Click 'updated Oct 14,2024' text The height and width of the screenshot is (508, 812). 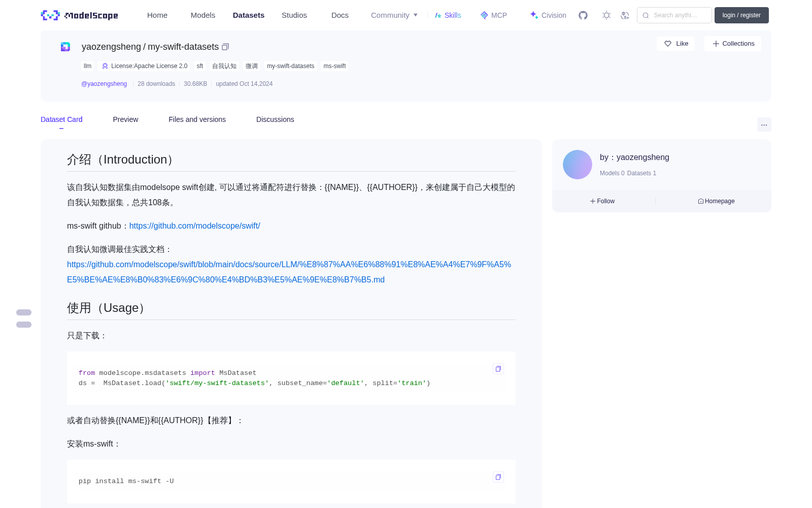(x=244, y=84)
